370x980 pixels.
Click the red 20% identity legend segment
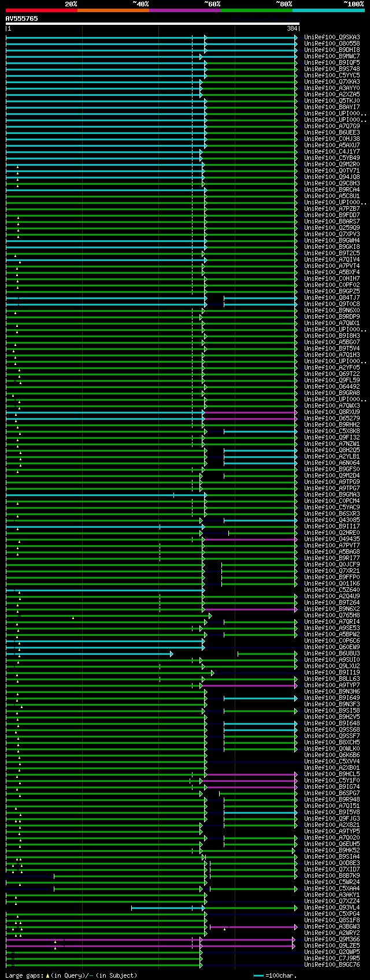click(42, 10)
